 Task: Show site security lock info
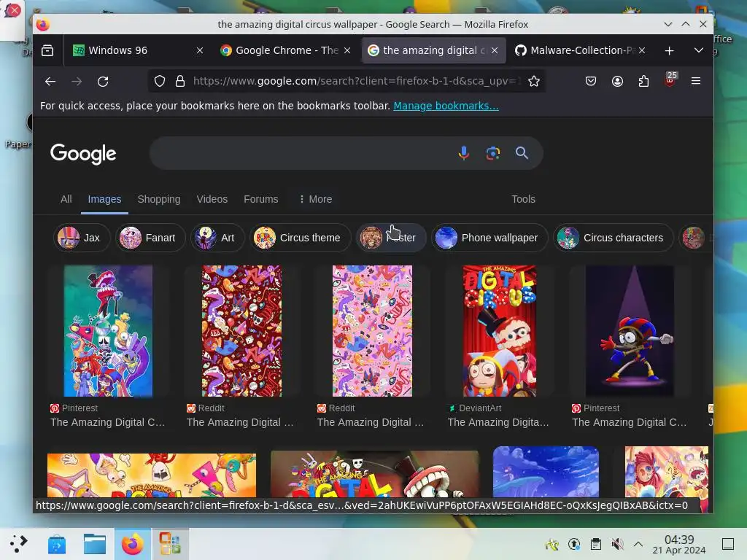180,82
